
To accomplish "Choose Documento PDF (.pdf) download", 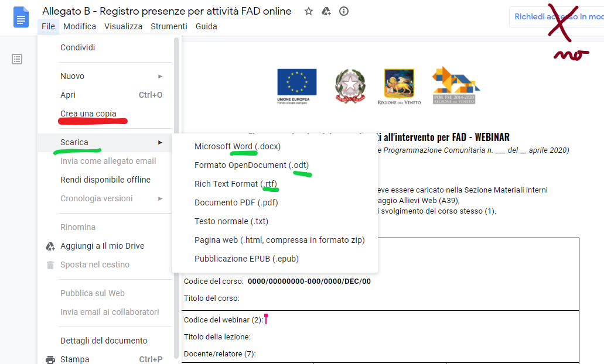I will 236,202.
